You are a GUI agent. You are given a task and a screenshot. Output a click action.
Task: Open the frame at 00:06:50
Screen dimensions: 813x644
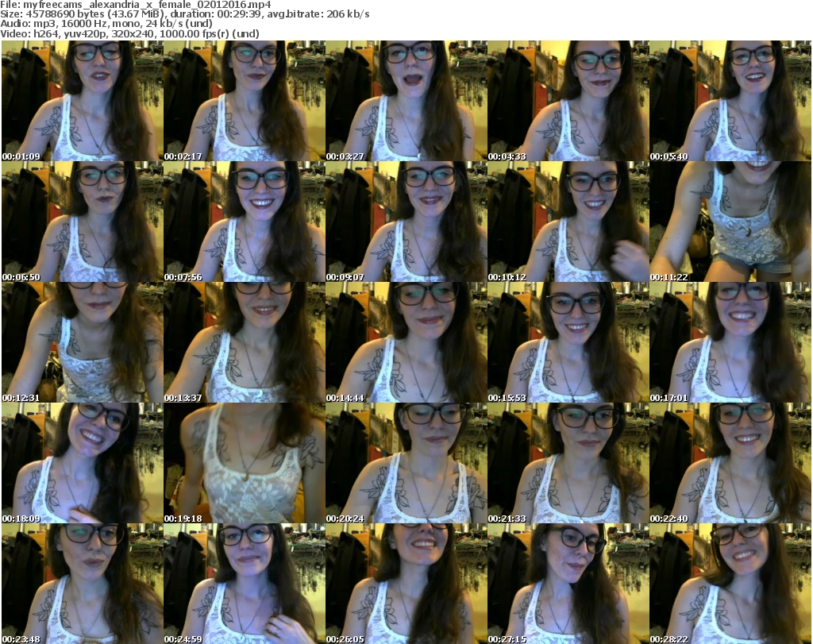[83, 222]
